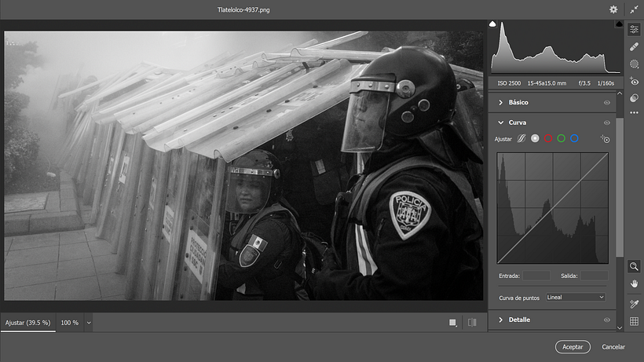Select the Hand pan tool
This screenshot has width=644, height=362.
(634, 283)
